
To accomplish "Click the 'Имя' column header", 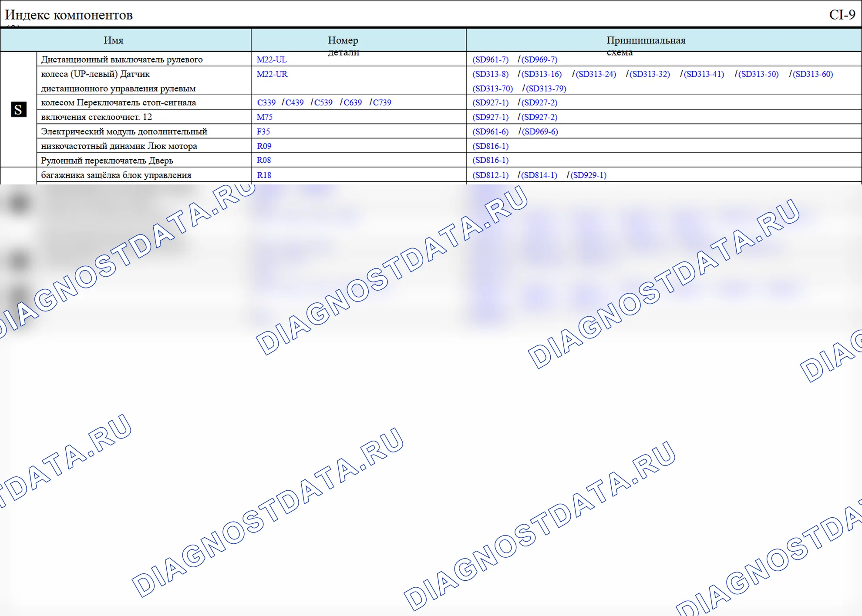I will (114, 40).
